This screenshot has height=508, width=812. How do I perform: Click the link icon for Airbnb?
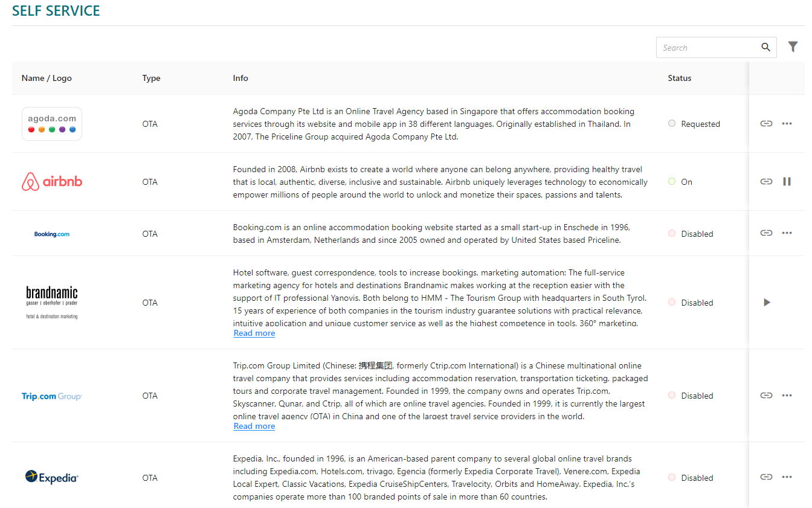766,182
